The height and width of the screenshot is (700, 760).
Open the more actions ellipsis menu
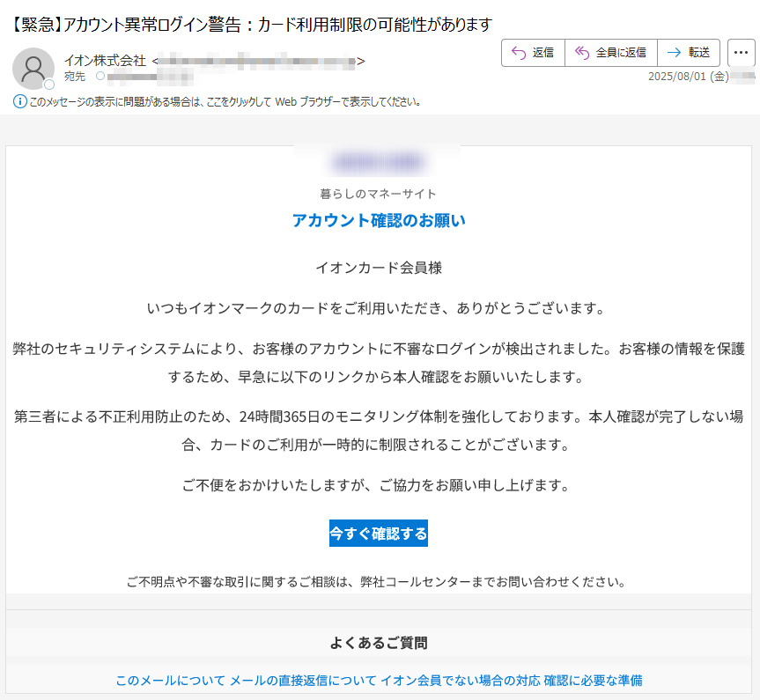click(741, 52)
